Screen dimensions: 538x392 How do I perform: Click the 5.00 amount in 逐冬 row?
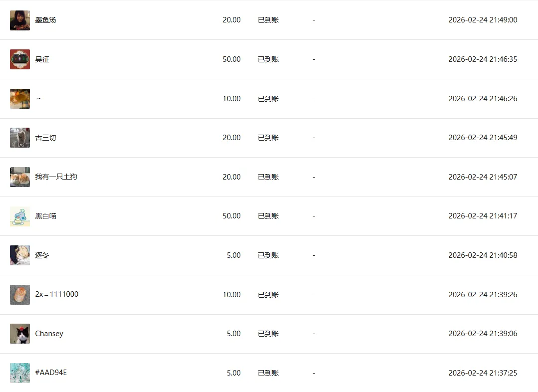(x=233, y=255)
